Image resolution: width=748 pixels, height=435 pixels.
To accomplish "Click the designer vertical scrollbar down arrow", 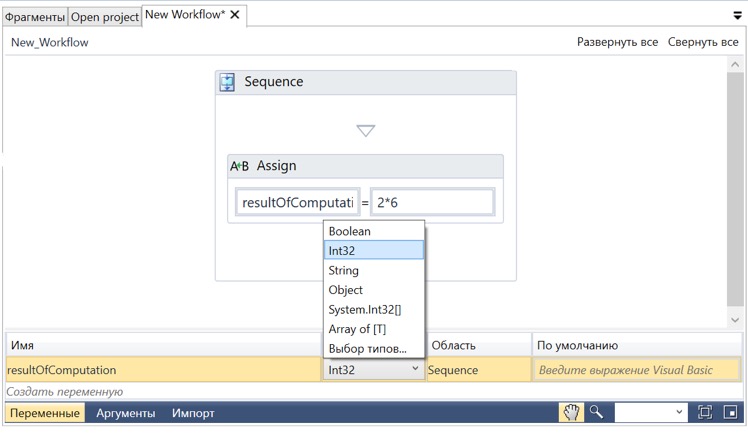I will click(x=736, y=320).
